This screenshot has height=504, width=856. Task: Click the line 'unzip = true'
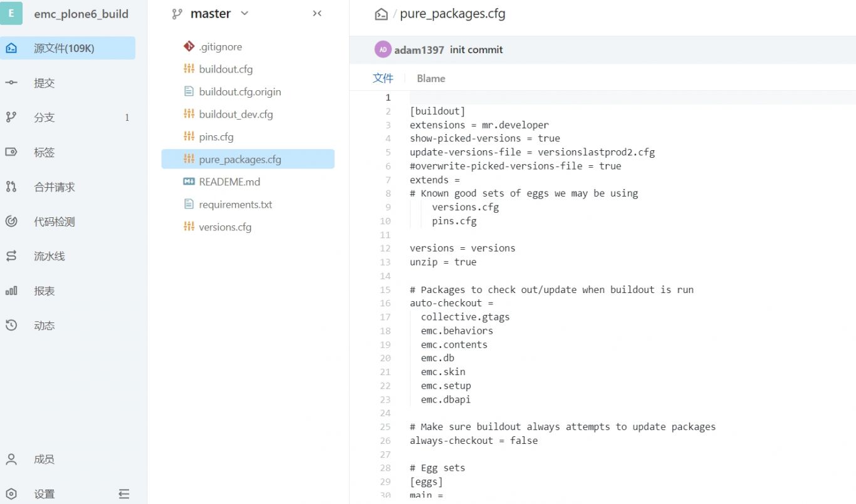[x=443, y=262]
